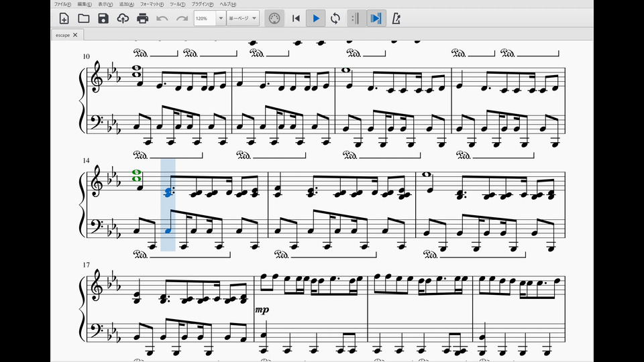The width and height of the screenshot is (644, 362).
Task: Open the 追加(A) menu
Action: [127, 4]
